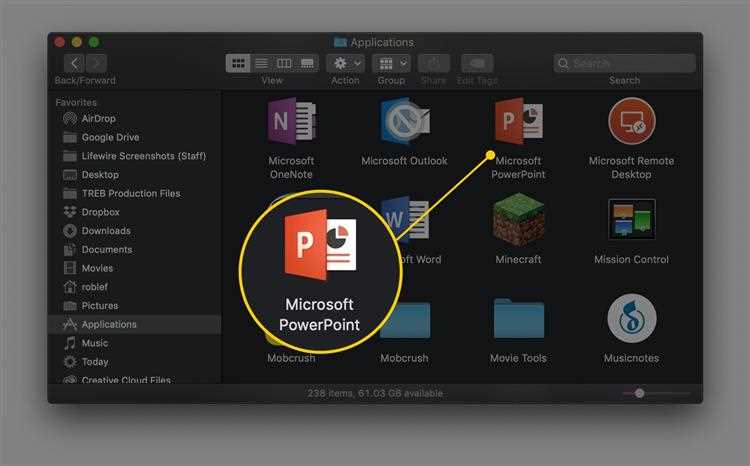Select the Musicnotes app icon

point(631,319)
